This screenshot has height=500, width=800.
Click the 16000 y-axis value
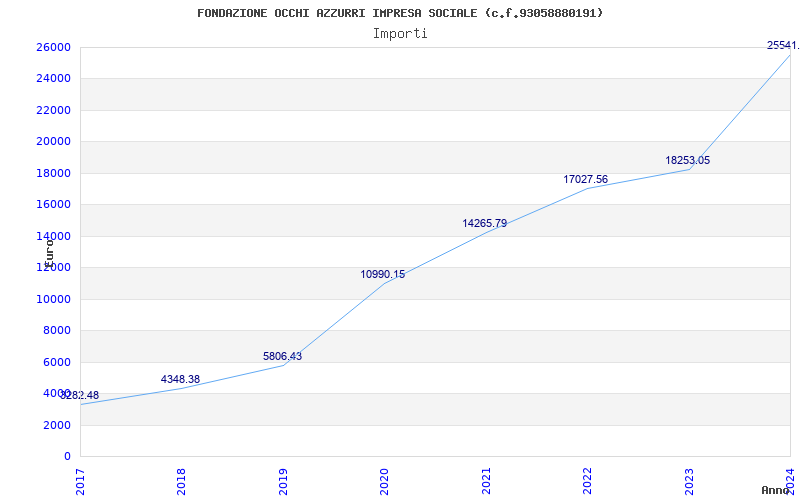pyautogui.click(x=53, y=205)
